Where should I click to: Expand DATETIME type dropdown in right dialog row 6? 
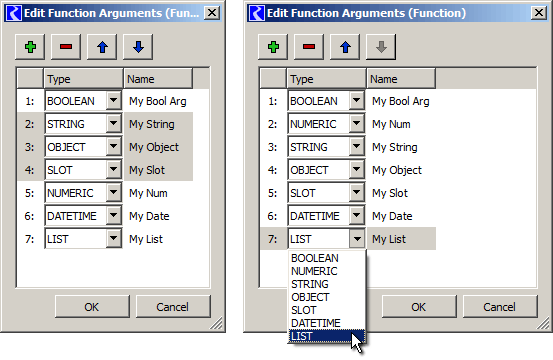(357, 216)
